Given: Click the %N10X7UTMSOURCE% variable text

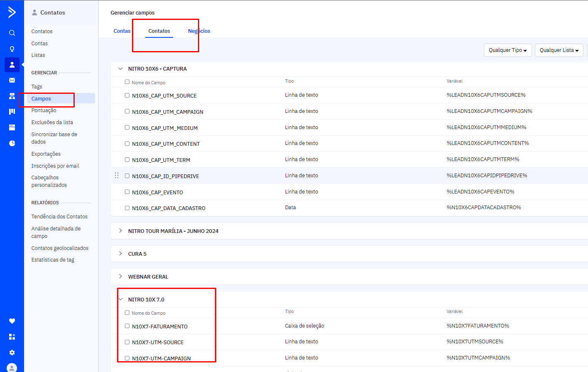Looking at the screenshot, I should point(475,342).
